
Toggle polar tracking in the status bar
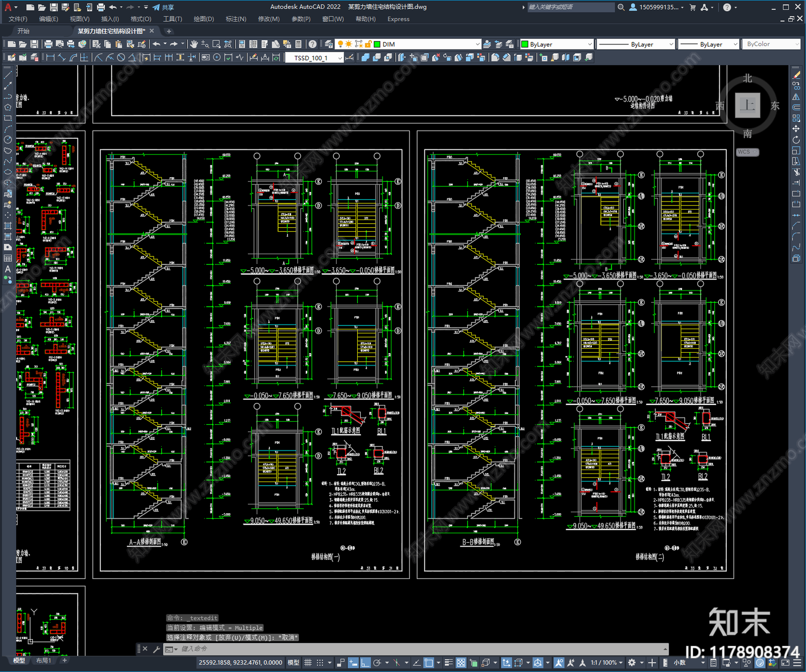pos(377,662)
